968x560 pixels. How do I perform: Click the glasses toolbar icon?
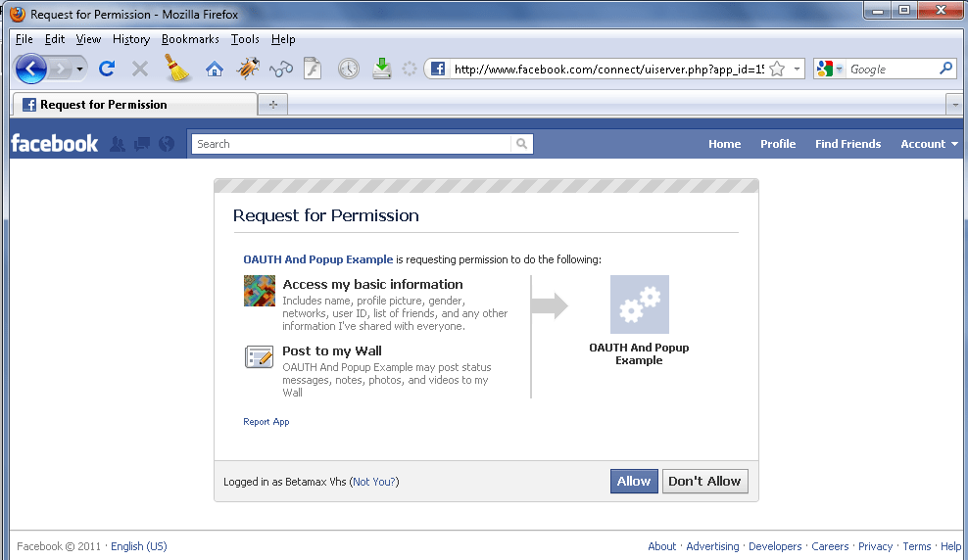click(x=281, y=69)
